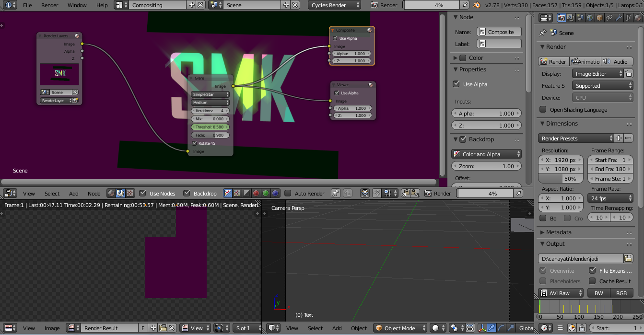Enable the Auto Render checkbox

click(x=288, y=193)
